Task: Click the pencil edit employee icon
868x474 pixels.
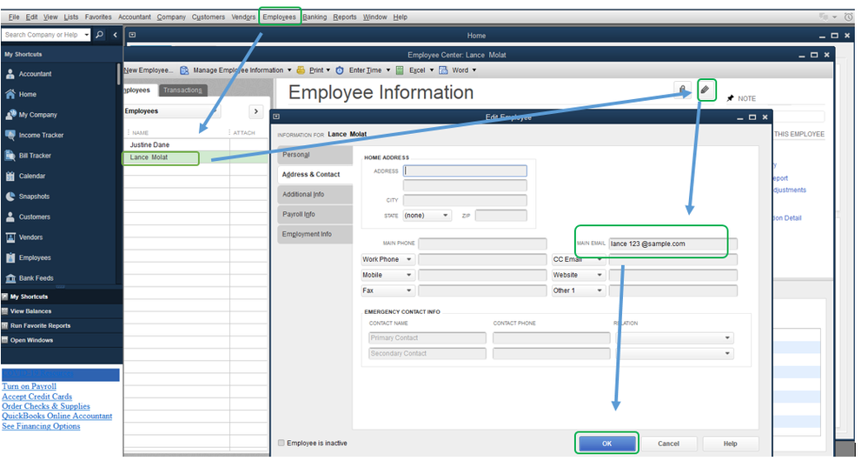Action: pos(706,90)
